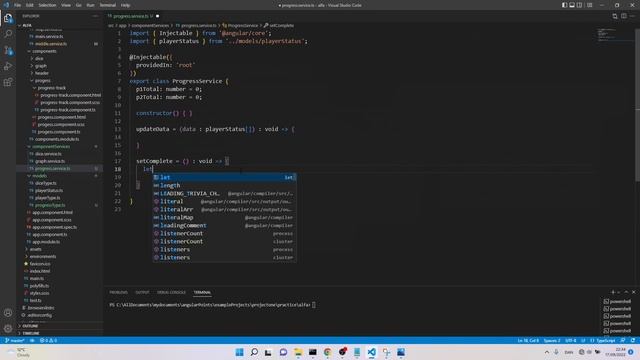
Task: Expand the assets folder
Action: coord(36,249)
